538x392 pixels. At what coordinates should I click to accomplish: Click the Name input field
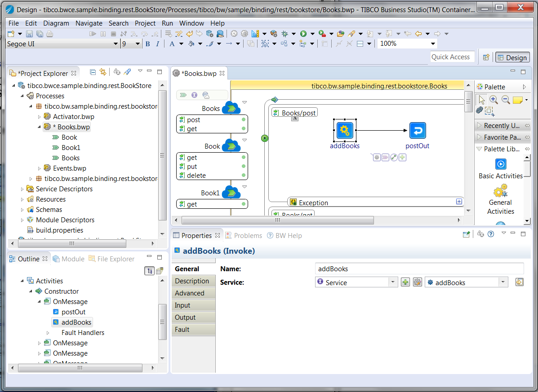(x=419, y=269)
